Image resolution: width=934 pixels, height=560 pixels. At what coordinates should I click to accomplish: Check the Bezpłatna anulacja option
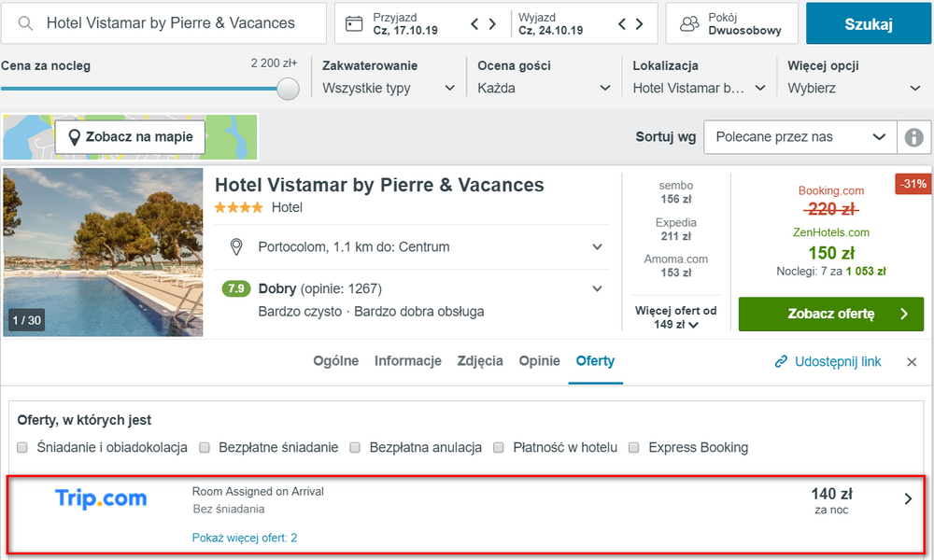(x=355, y=448)
